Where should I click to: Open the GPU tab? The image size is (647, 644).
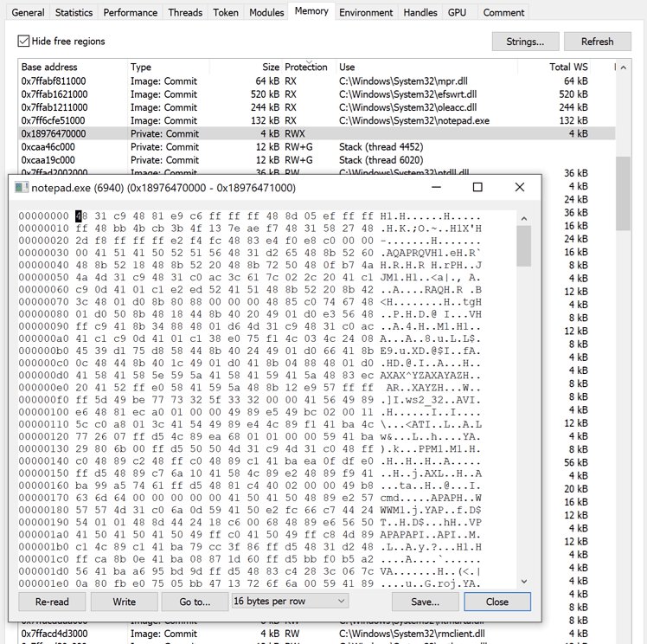(x=457, y=12)
